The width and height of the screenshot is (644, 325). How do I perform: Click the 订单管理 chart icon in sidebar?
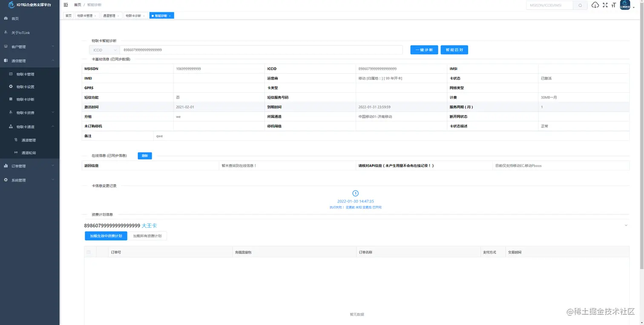tap(6, 166)
